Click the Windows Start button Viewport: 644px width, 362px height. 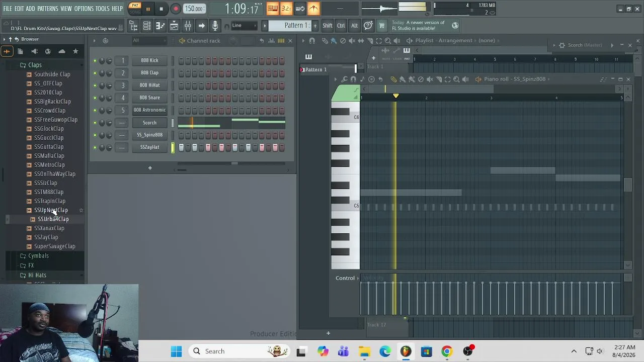pos(176,351)
